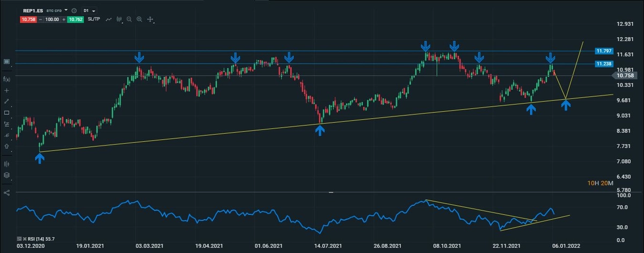Select the trend line drawing tool
This screenshot has width=644, height=253.
[x=6, y=101]
